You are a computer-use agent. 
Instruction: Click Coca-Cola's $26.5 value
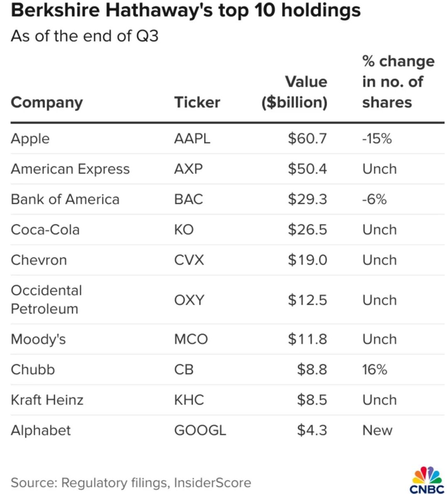tap(307, 230)
